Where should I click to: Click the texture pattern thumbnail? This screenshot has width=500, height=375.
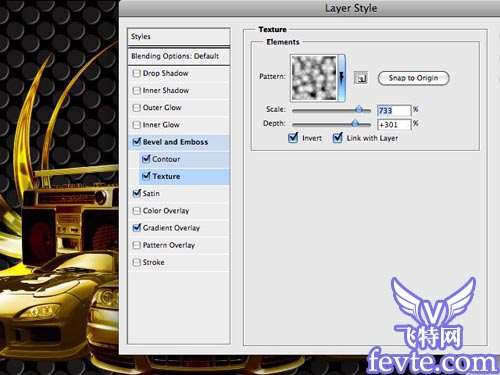click(x=314, y=78)
